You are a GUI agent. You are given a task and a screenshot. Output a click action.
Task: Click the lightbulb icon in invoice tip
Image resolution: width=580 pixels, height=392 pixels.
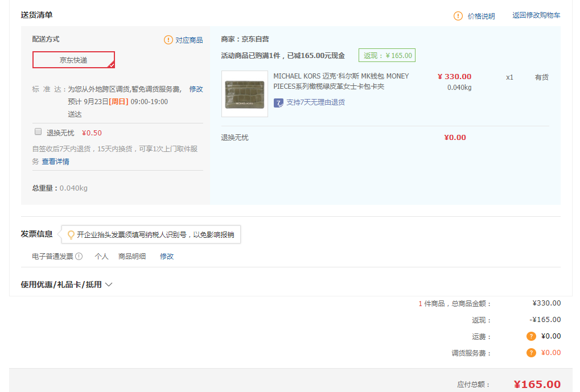coord(71,234)
